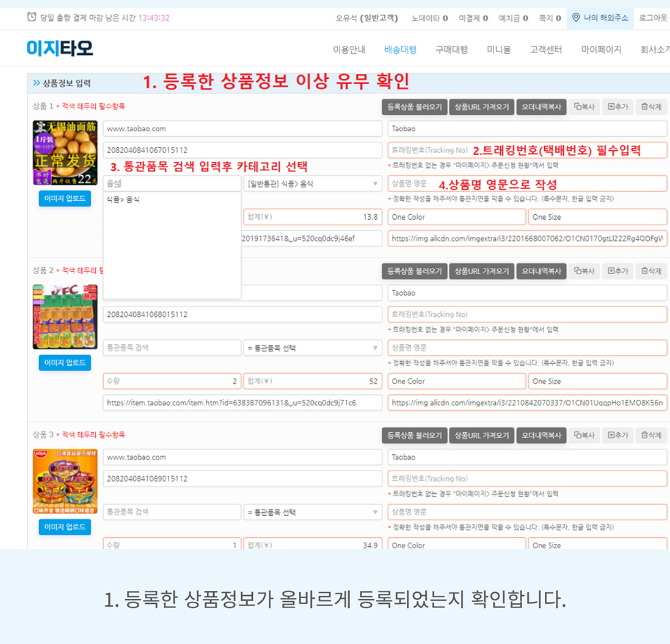This screenshot has height=644, width=670.
Task: Click 등록상품 불러오기 for 상품 3
Action: tap(415, 435)
